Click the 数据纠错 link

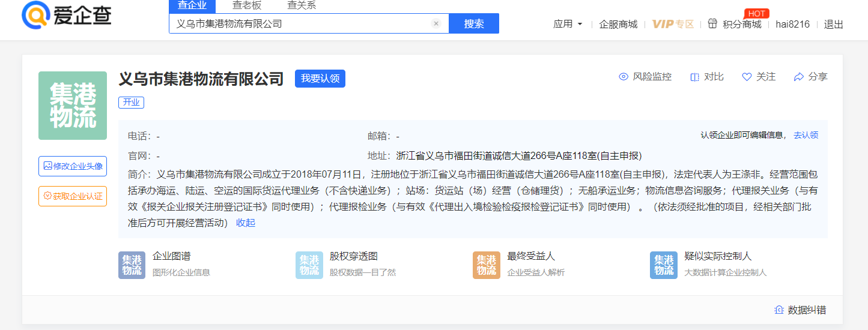click(x=807, y=310)
